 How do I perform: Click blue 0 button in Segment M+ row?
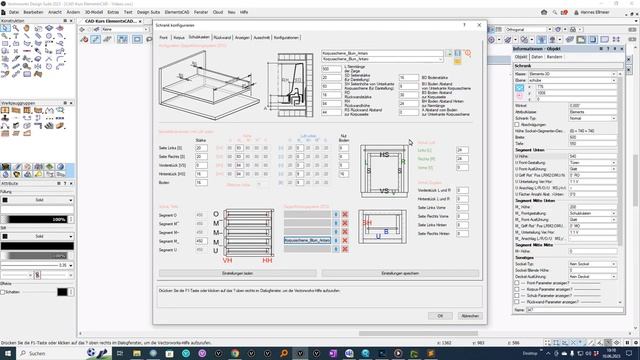336,223
